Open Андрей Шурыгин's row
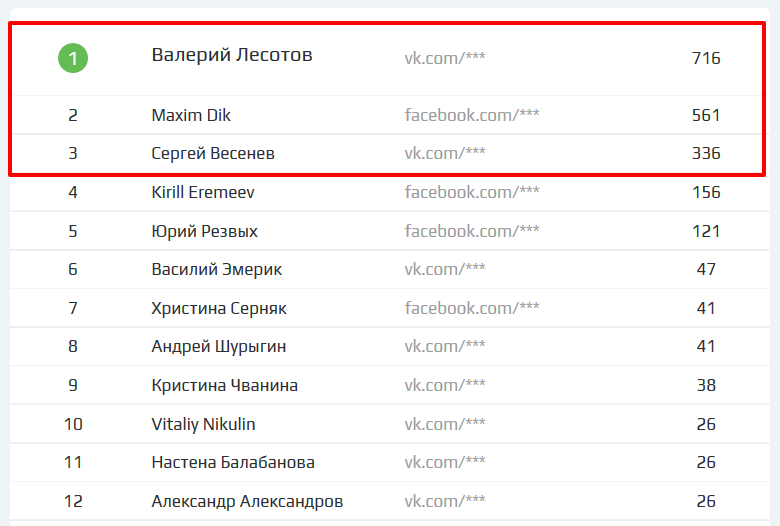Screen dimensions: 780x526 tap(219, 347)
